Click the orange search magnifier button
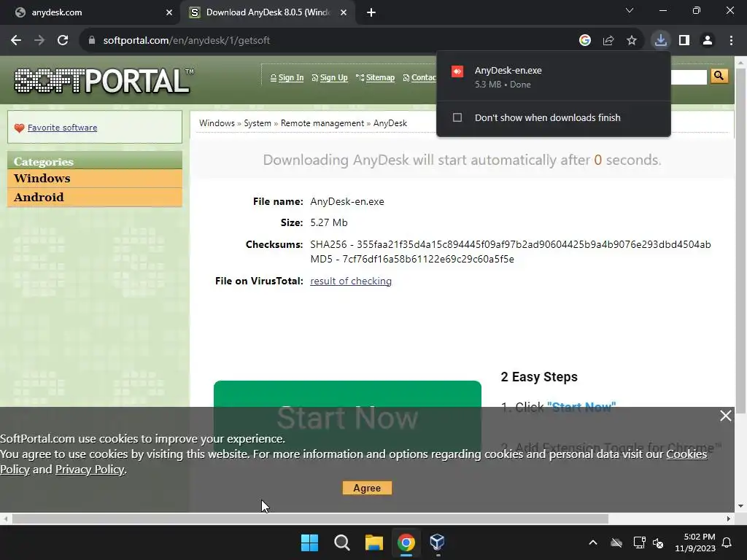The image size is (747, 560). point(719,76)
